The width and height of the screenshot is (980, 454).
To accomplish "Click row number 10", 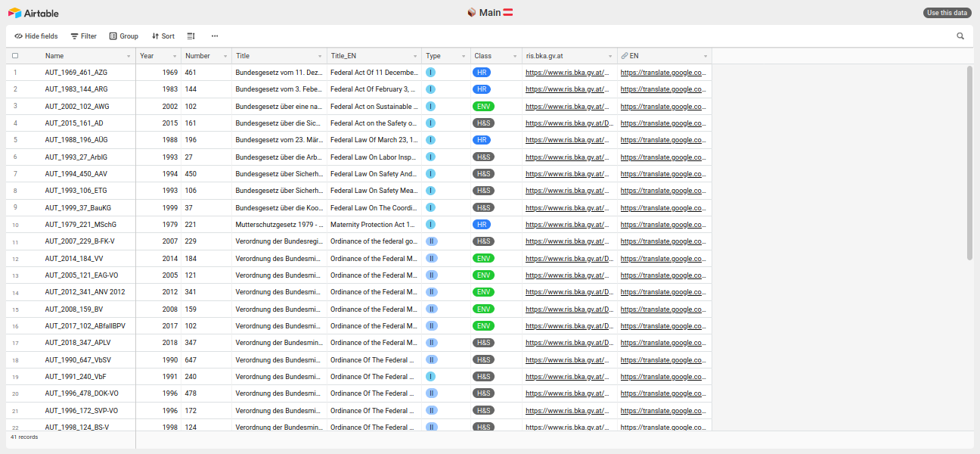I will click(15, 225).
